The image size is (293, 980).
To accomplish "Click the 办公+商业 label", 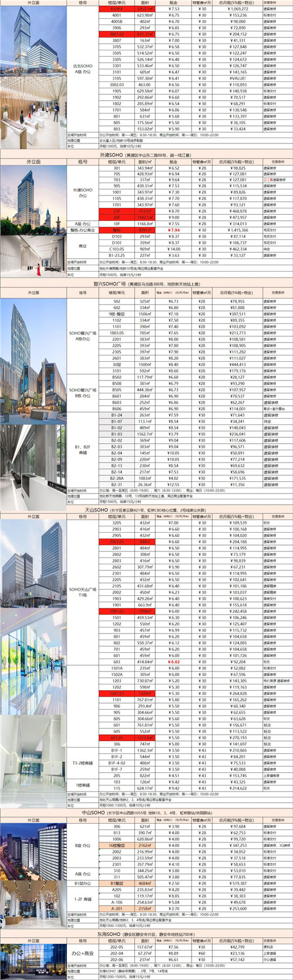I will click(83, 953).
